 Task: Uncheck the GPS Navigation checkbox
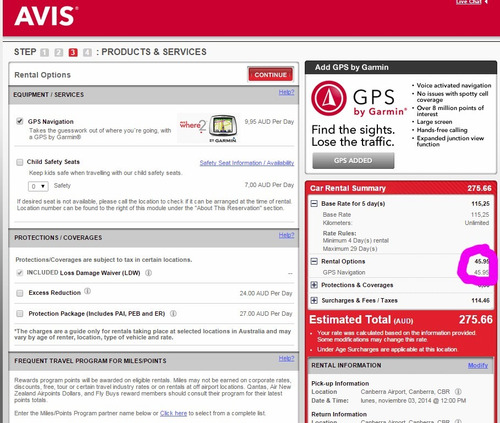20,121
